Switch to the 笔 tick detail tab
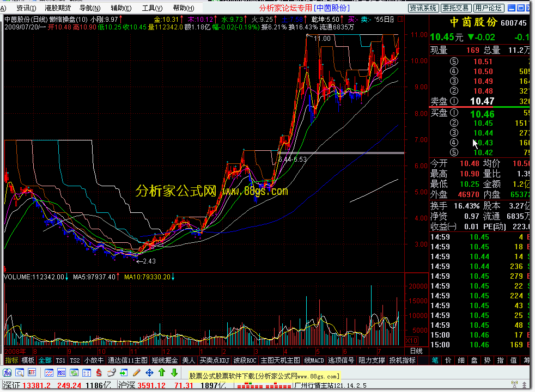This screenshot has height=392, width=535. (x=435, y=360)
